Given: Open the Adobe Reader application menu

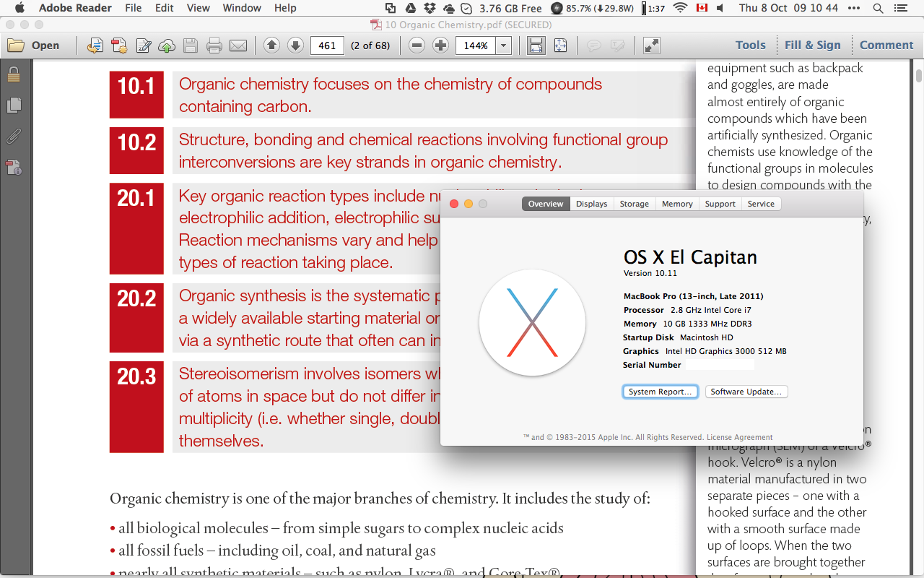Looking at the screenshot, I should click(75, 8).
